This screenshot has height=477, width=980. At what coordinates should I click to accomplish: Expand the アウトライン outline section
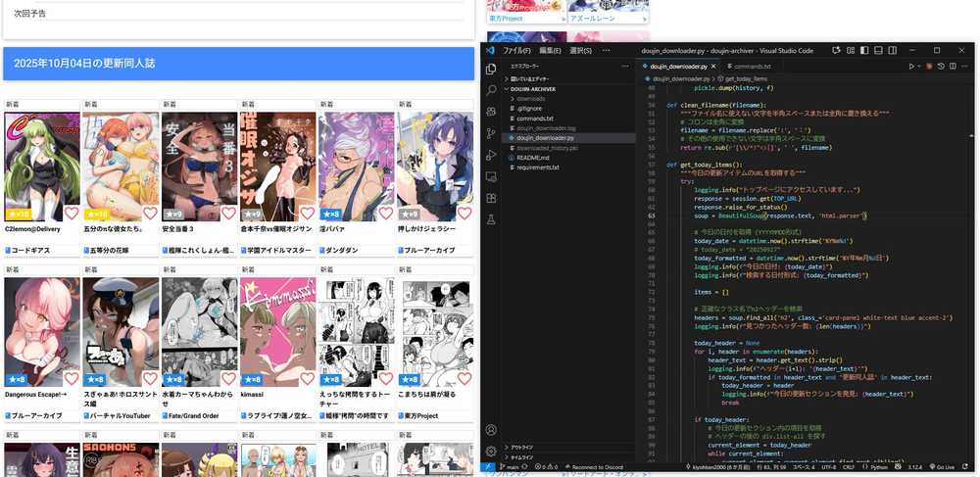(567, 447)
